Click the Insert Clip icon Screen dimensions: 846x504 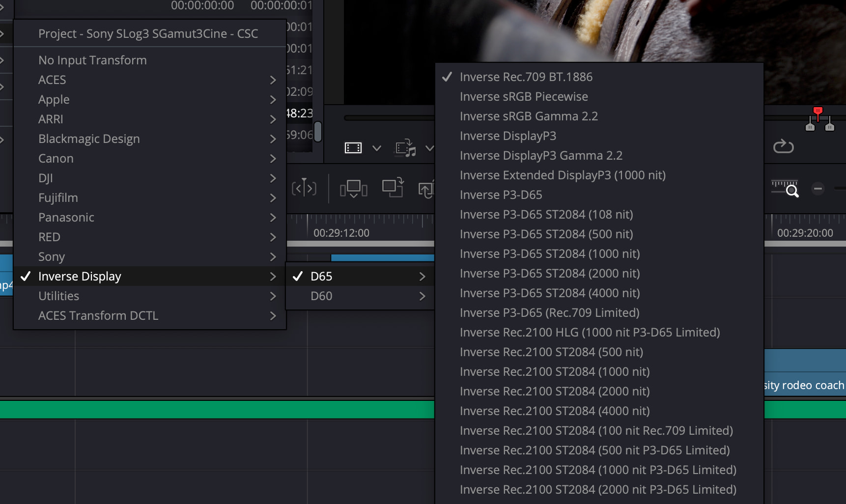click(x=353, y=188)
